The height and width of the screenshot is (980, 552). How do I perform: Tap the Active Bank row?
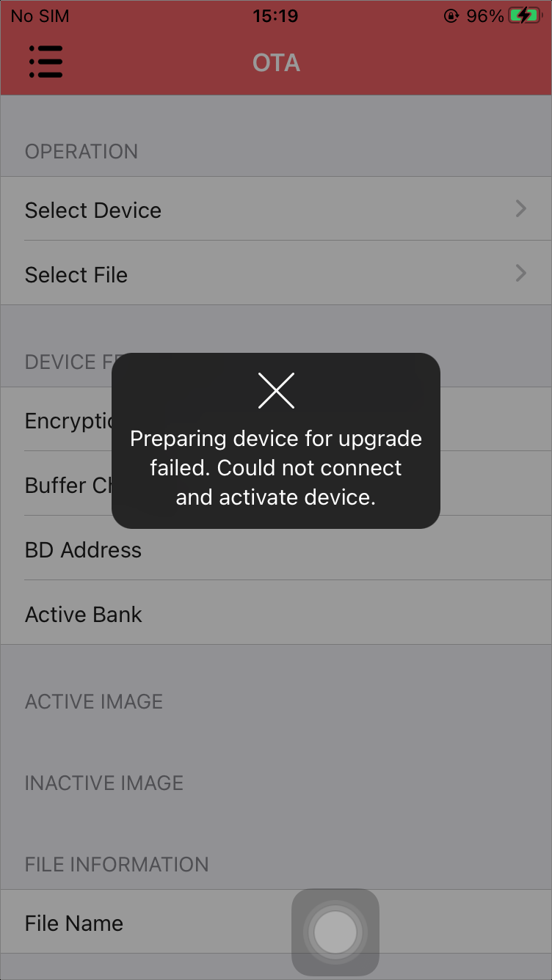pos(276,613)
